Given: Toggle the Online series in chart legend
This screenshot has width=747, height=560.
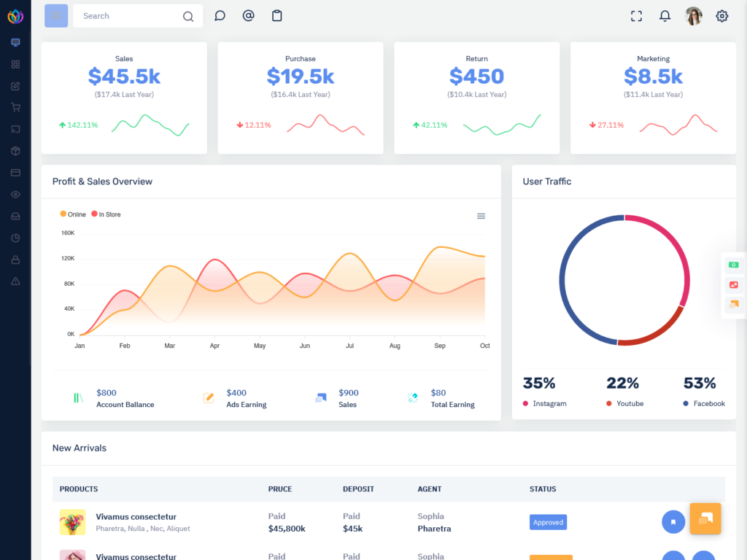Looking at the screenshot, I should pos(73,214).
